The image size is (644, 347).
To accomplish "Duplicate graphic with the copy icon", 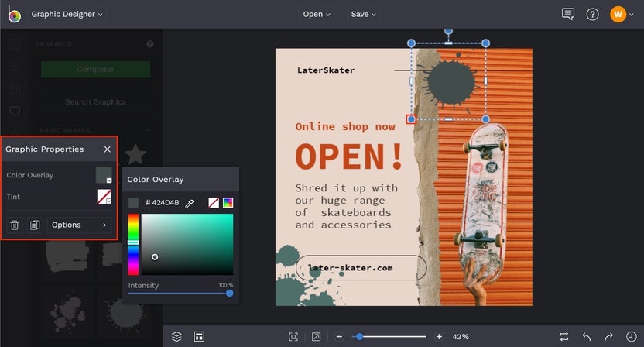I will pyautogui.click(x=35, y=225).
